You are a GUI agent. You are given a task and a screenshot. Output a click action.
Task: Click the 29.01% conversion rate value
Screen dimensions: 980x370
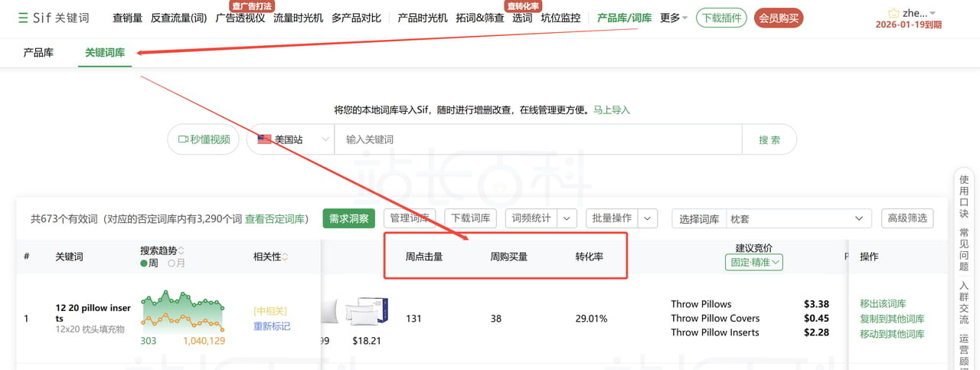pos(592,319)
